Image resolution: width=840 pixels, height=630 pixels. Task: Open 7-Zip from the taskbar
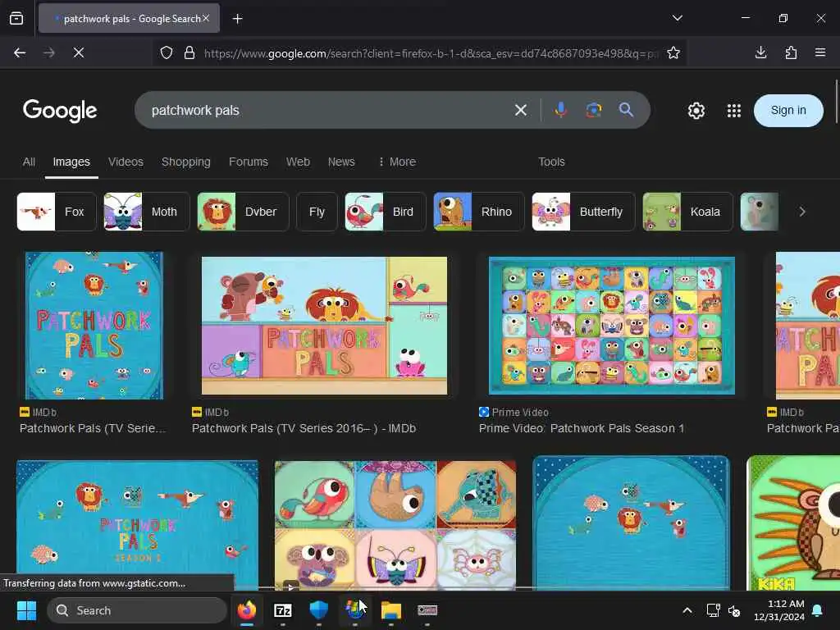click(x=283, y=610)
